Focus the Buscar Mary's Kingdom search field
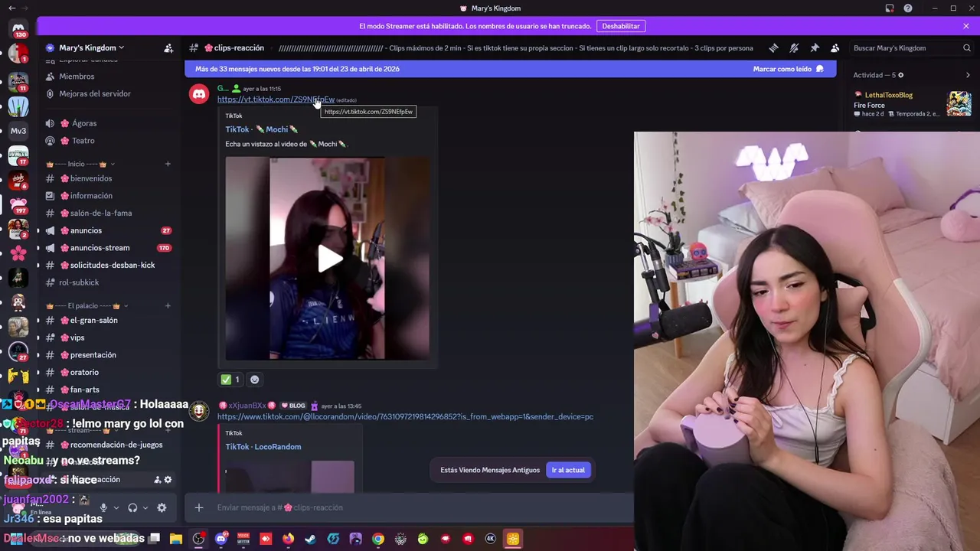The image size is (980, 551). 911,47
